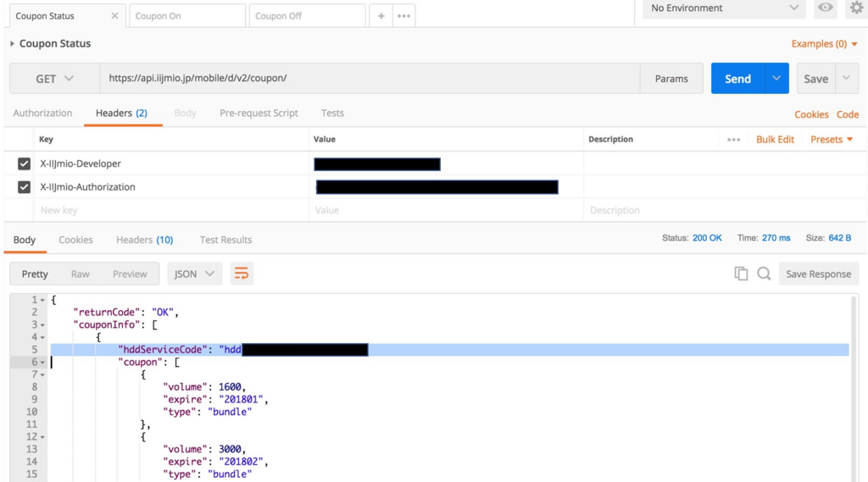Switch response view to Preview

coord(130,274)
